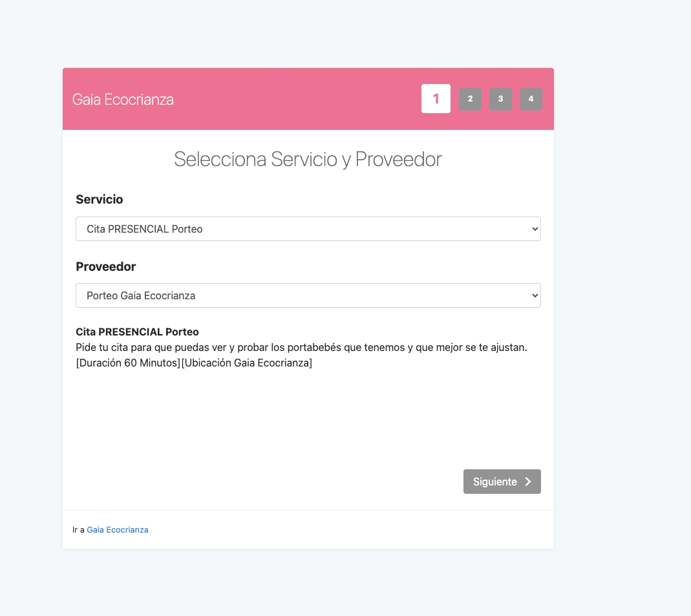Click the arrow on Servicio select
This screenshot has height=616, width=691.
click(x=534, y=229)
